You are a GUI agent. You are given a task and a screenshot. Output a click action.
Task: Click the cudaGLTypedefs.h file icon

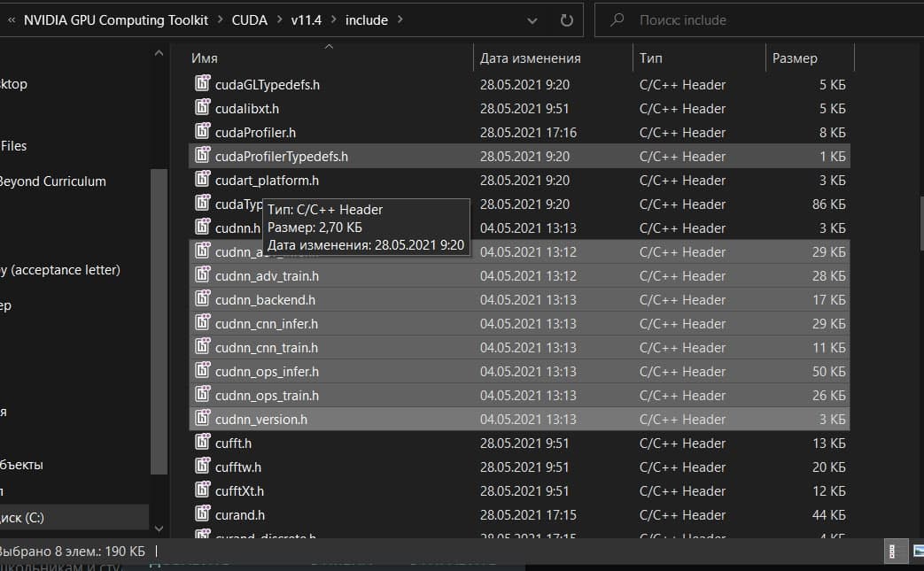203,85
